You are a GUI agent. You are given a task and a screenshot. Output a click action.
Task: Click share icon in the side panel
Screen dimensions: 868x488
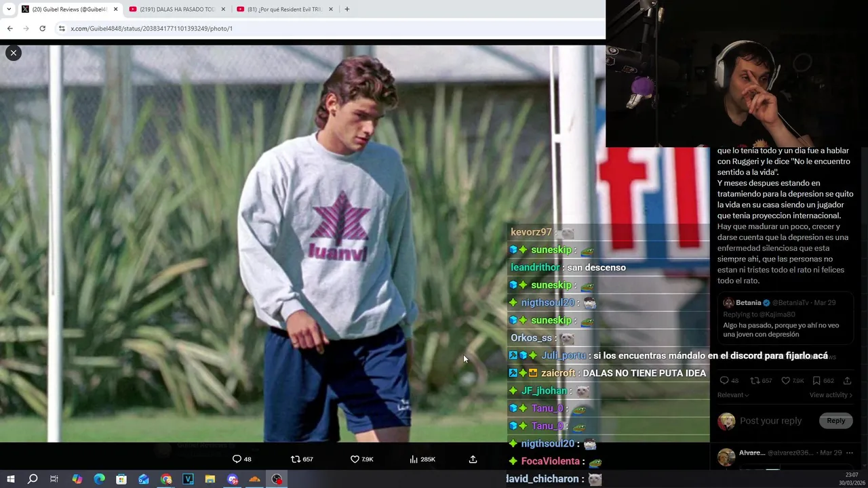pos(847,380)
